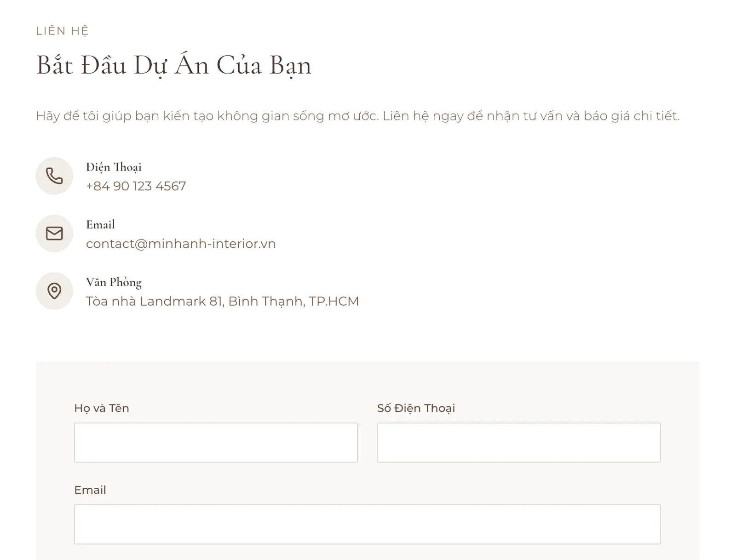Call the number +84 90 123 4567

(136, 186)
